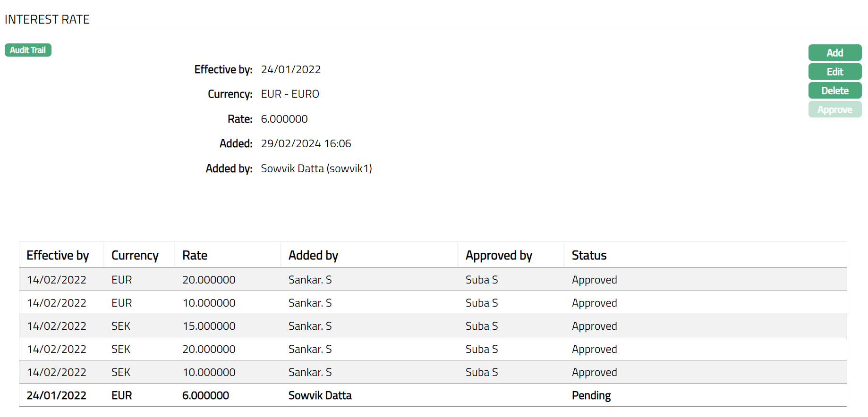Select the pending Sowvik Datta row
This screenshot has height=417, width=868.
320,395
